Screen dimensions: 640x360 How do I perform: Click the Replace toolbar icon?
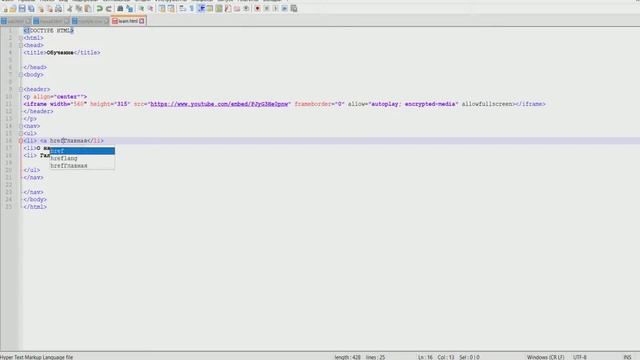pyautogui.click(x=129, y=9)
